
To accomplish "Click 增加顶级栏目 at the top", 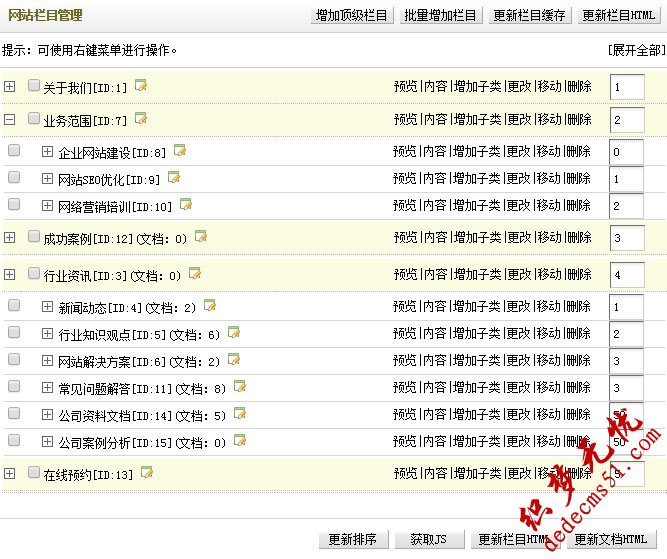I will coord(351,16).
